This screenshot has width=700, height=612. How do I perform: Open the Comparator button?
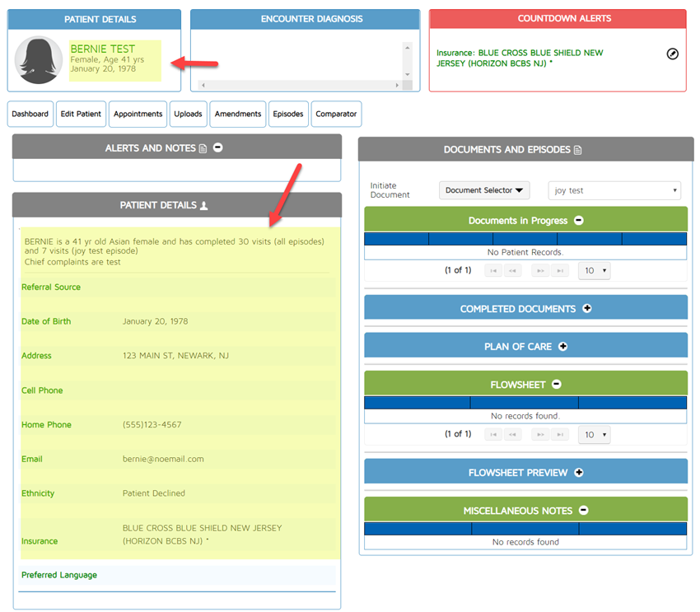click(x=336, y=114)
